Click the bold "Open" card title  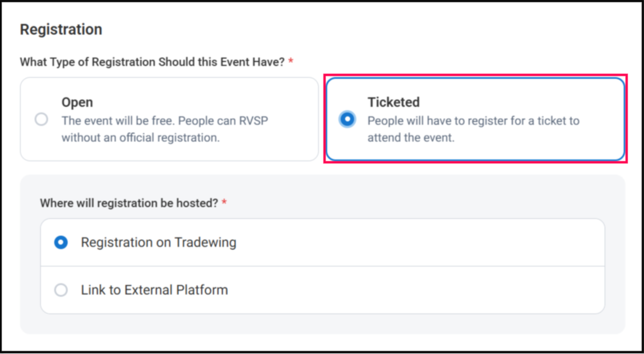pyautogui.click(x=77, y=103)
